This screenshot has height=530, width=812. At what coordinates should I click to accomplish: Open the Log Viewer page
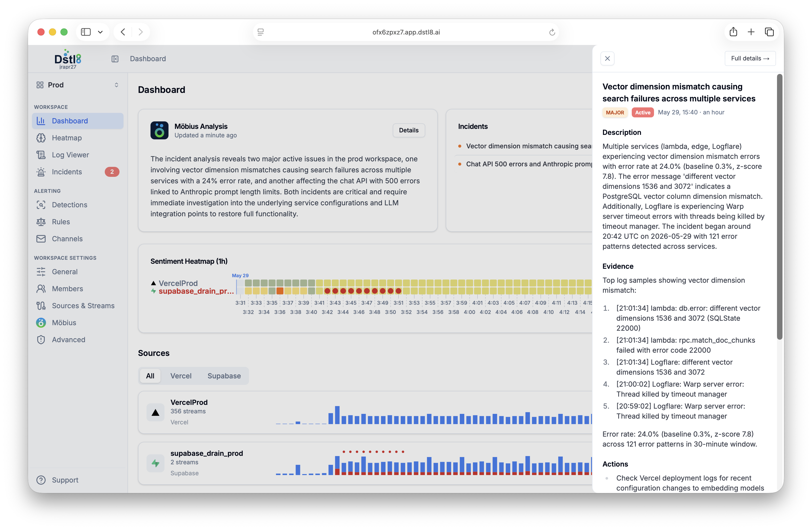78,155
